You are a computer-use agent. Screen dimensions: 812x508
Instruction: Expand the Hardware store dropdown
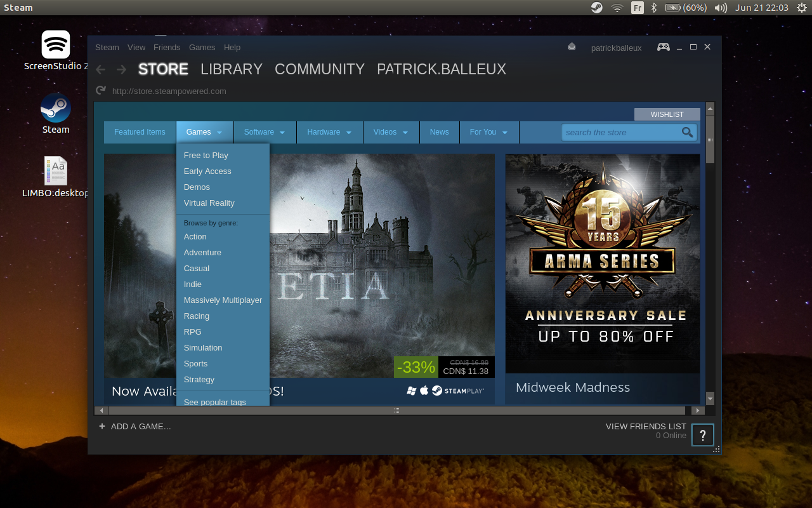[x=329, y=132]
